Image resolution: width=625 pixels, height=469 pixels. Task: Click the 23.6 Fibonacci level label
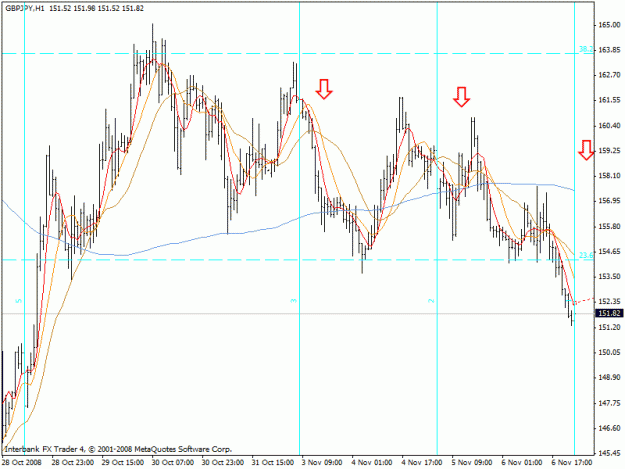tap(586, 255)
